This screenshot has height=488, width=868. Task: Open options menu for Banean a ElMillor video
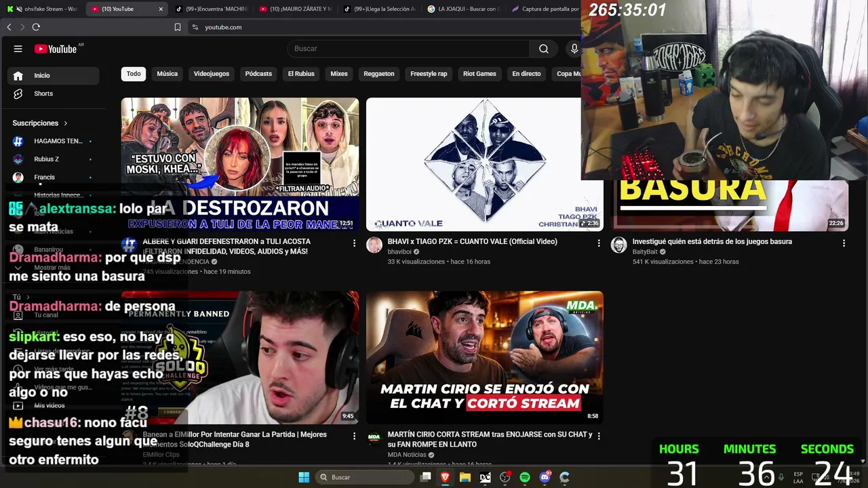point(354,436)
